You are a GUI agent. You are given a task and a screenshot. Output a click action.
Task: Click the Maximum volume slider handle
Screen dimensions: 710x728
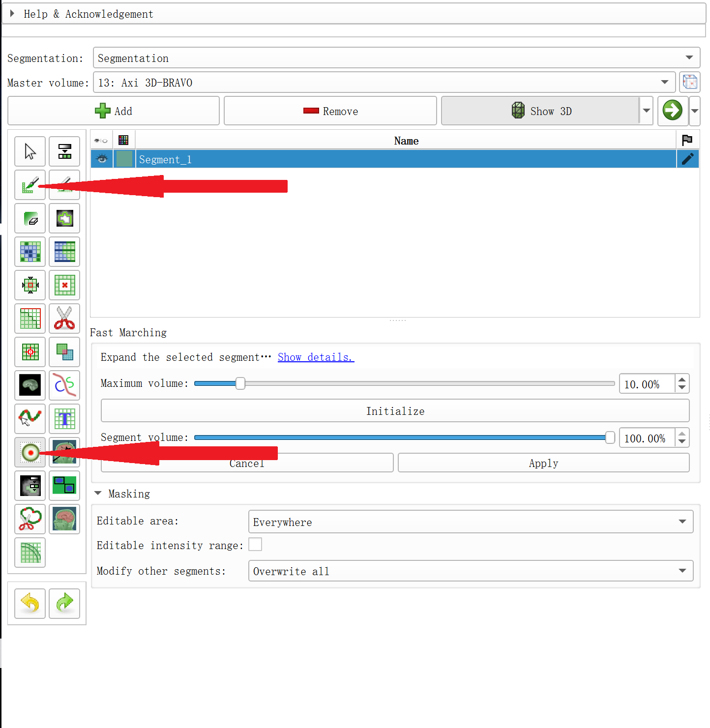click(x=240, y=383)
